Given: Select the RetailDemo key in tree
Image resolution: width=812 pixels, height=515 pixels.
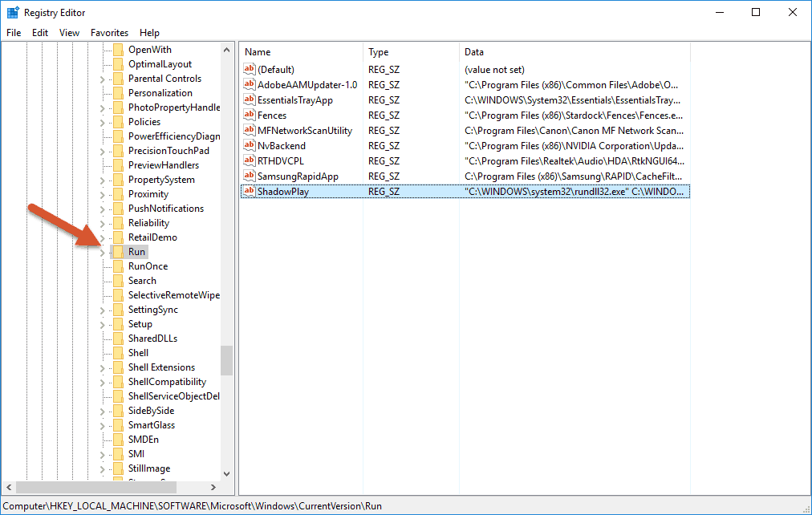Looking at the screenshot, I should (152, 237).
